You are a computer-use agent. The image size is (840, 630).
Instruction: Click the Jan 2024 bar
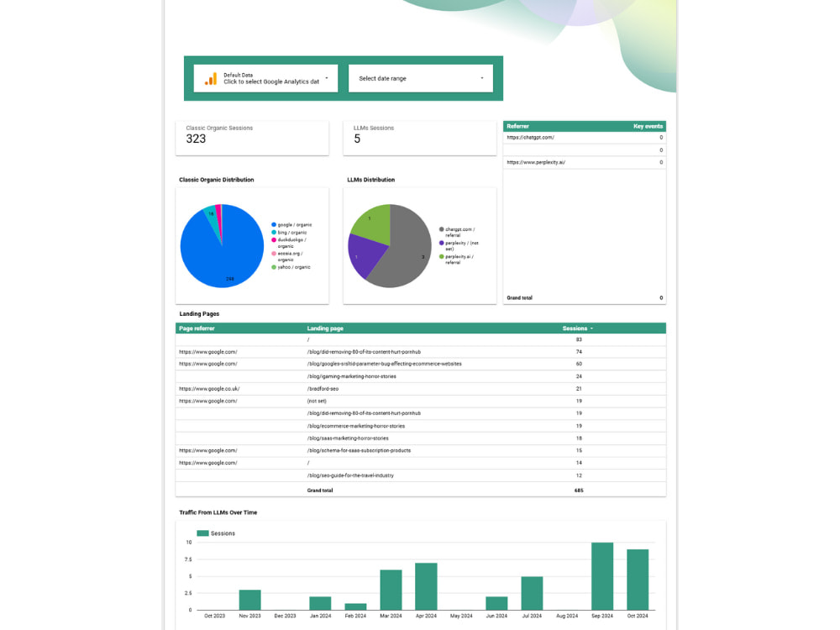(x=320, y=603)
